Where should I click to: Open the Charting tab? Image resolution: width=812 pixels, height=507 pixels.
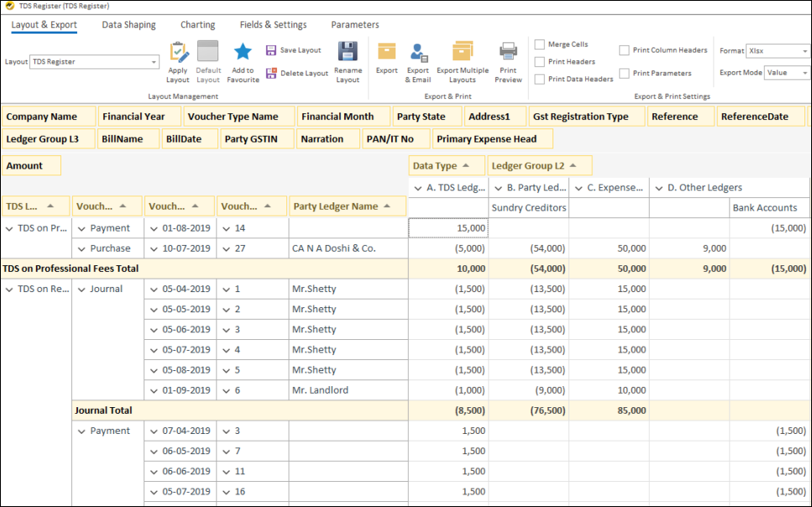pyautogui.click(x=197, y=25)
